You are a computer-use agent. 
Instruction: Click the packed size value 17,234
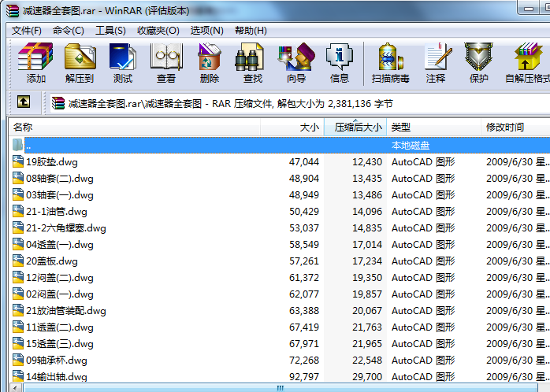pos(367,261)
